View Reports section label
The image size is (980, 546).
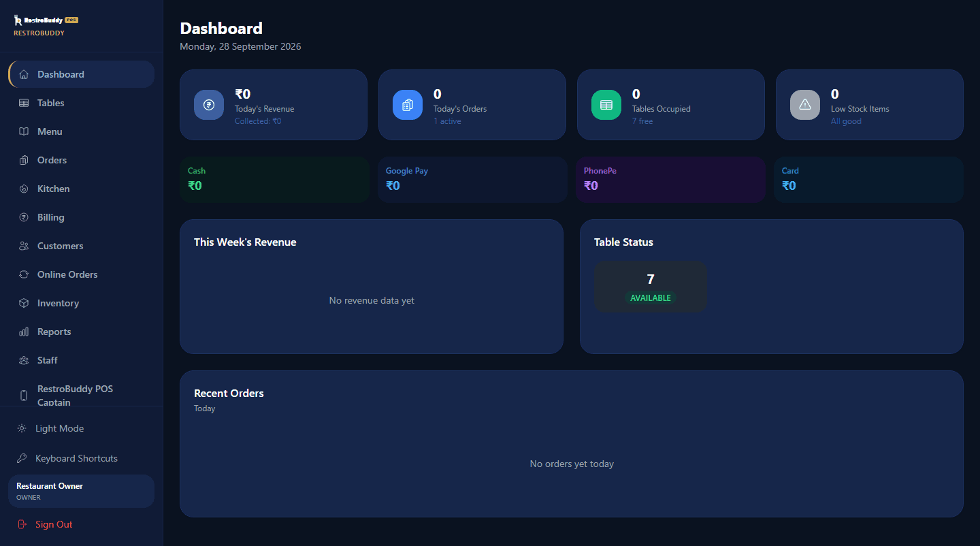(x=54, y=332)
